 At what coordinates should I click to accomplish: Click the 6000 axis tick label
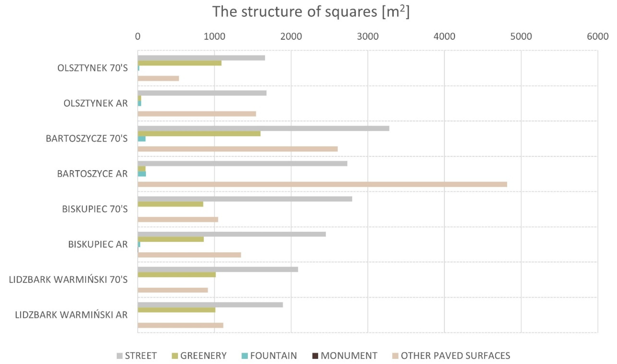(x=598, y=37)
